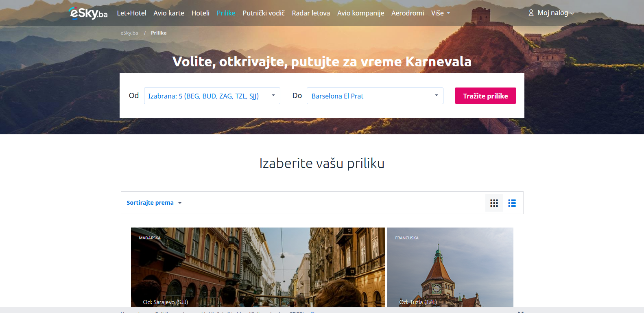The width and height of the screenshot is (644, 313).
Task: Open the Let+Hotel menu item
Action: pyautogui.click(x=131, y=13)
